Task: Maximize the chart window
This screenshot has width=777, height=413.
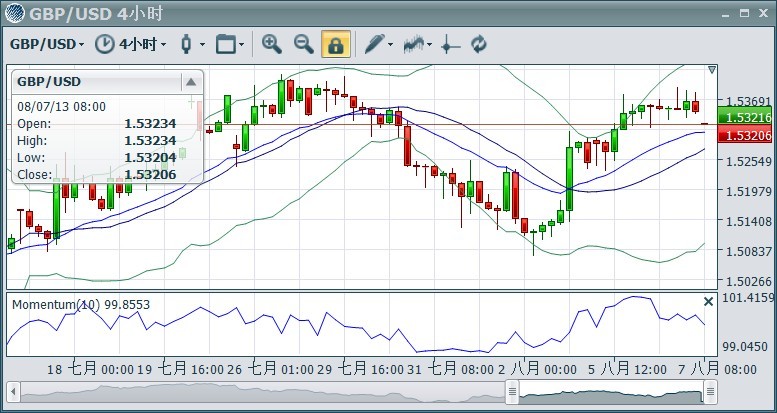Action: pos(744,14)
